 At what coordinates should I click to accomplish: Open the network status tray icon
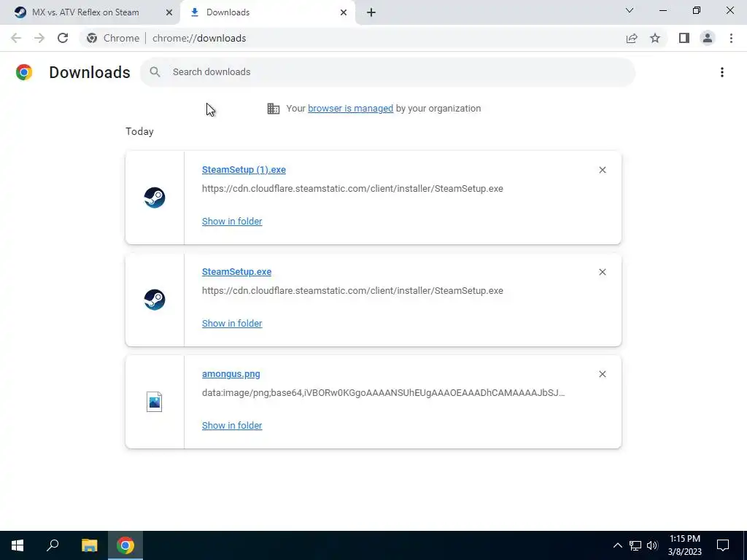coord(635,545)
